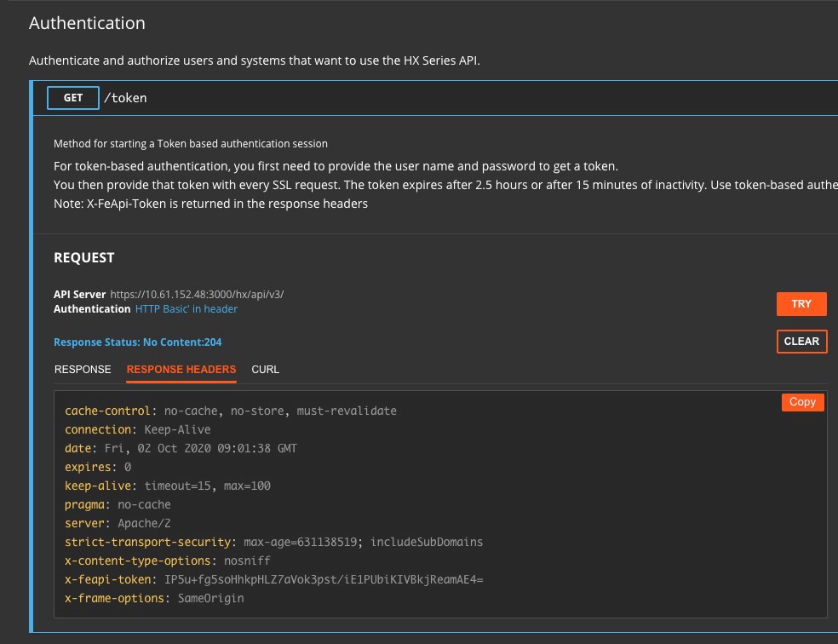Copy the response headers

[x=802, y=402]
